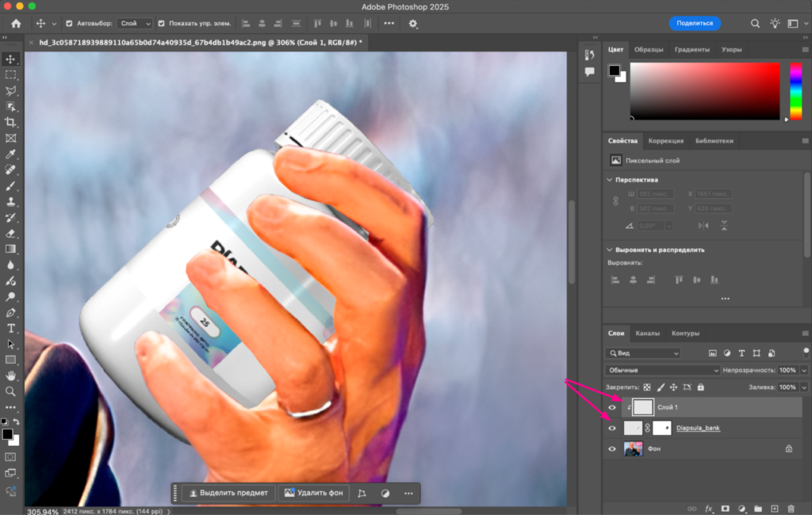Viewport: 812px width, 515px height.
Task: Open the Непрозрачность opacity dropdown arrow
Action: click(804, 370)
